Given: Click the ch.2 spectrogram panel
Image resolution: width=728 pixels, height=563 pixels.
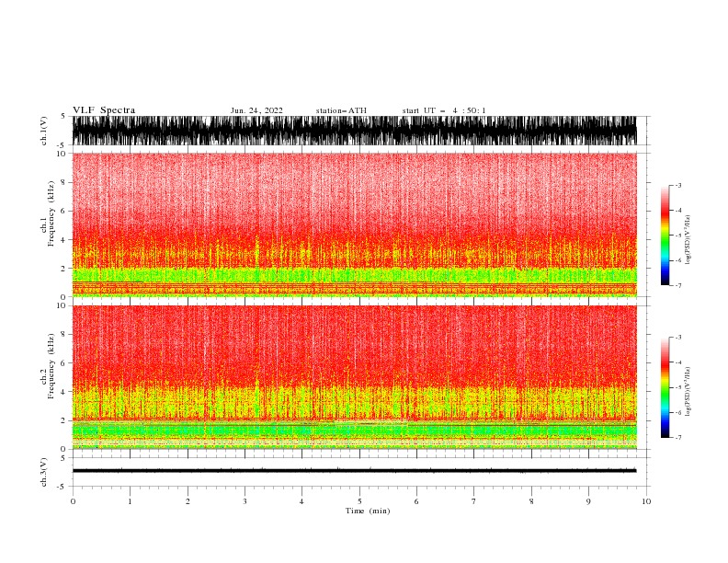Looking at the screenshot, I should point(354,377).
